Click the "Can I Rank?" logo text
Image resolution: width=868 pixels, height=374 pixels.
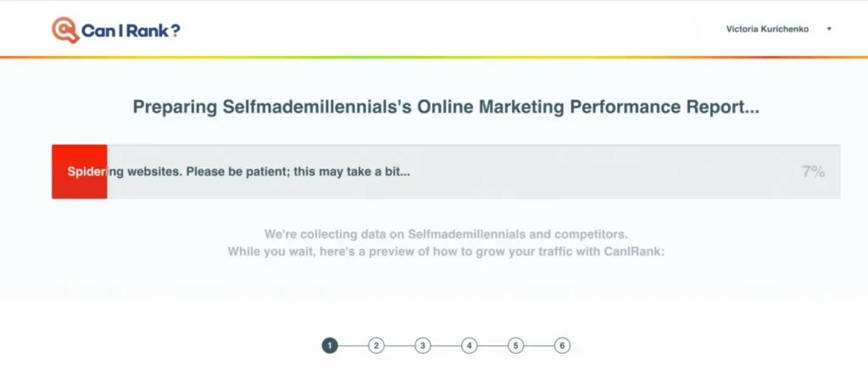tap(131, 31)
